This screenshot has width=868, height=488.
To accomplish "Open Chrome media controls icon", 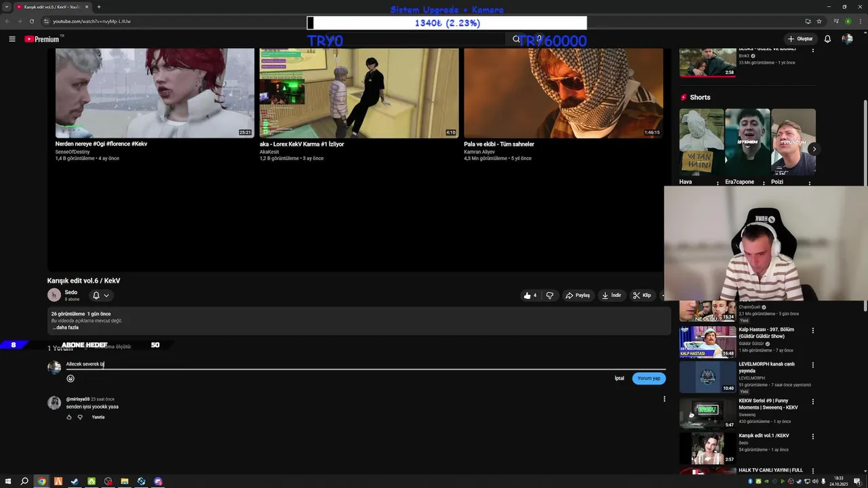I will click(x=837, y=21).
